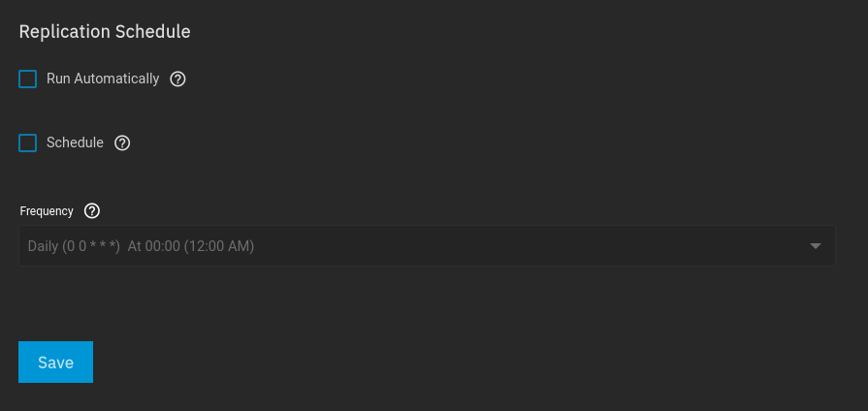Click the Frequency dropdown arrow
Viewport: 868px width, 411px height.
[x=816, y=246]
